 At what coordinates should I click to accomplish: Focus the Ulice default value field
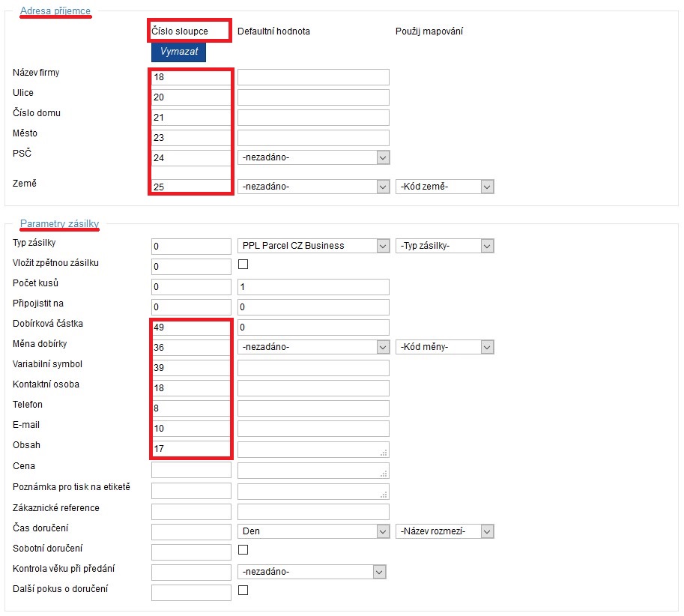coord(313,97)
